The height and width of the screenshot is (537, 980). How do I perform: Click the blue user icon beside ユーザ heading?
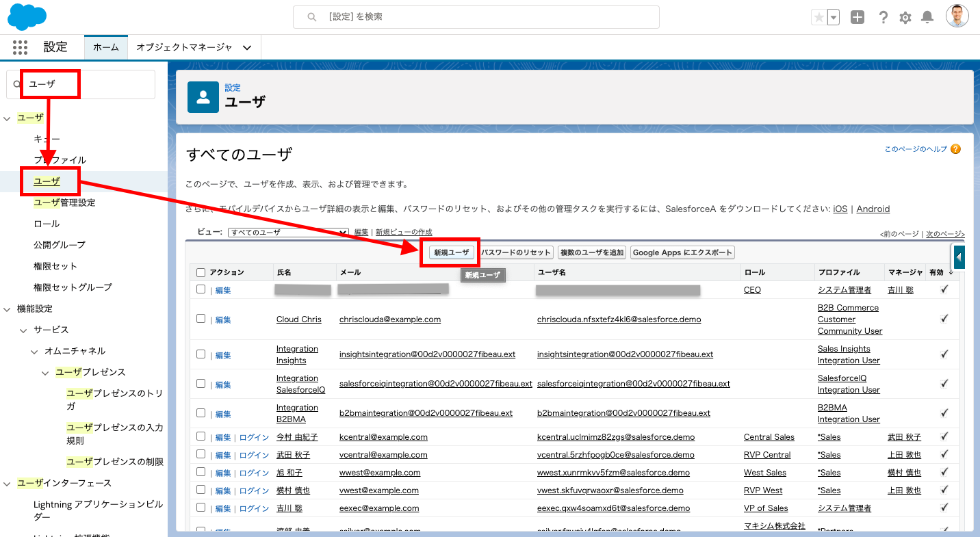[203, 96]
